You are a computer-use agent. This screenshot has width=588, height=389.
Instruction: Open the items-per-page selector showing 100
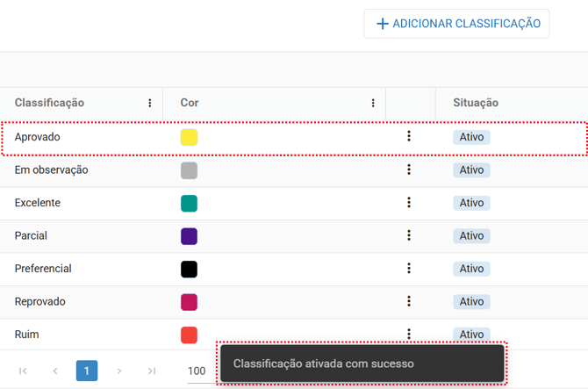[x=198, y=371]
